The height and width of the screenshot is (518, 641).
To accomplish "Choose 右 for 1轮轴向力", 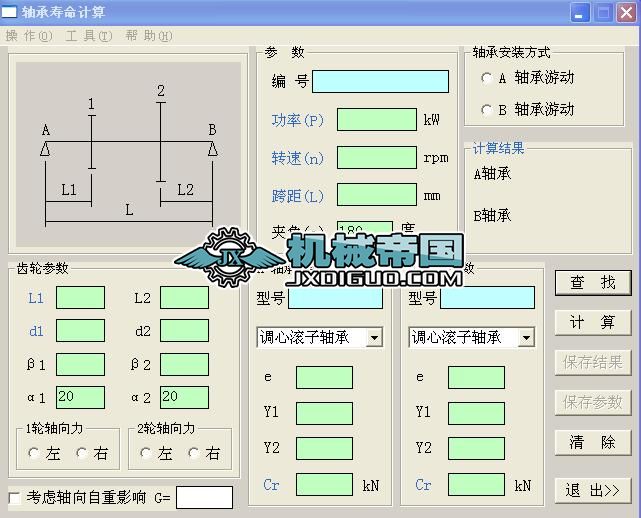I will pos(92,453).
